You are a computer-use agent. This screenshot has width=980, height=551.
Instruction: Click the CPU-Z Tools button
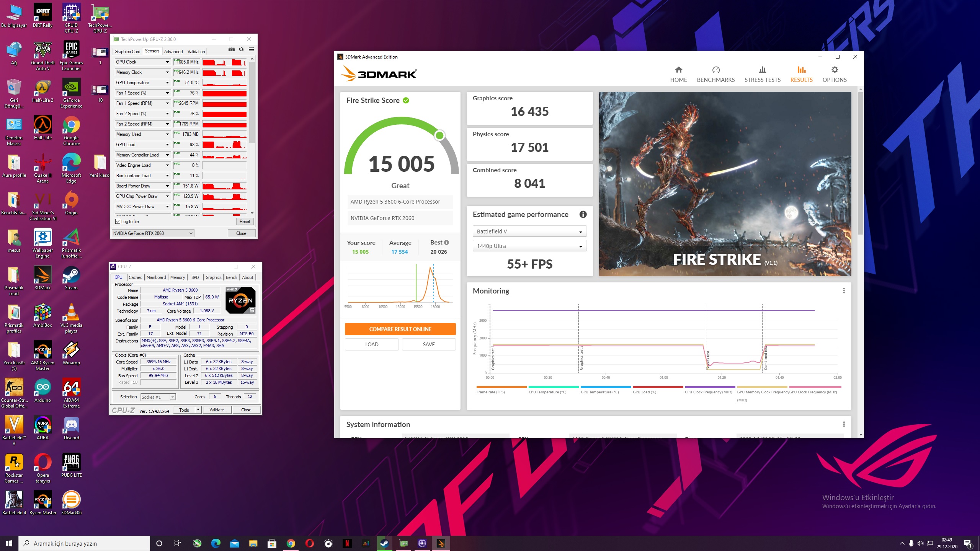point(184,410)
